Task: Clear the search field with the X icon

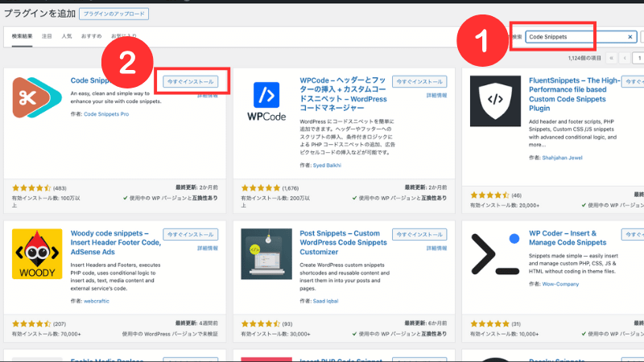Action: click(630, 37)
